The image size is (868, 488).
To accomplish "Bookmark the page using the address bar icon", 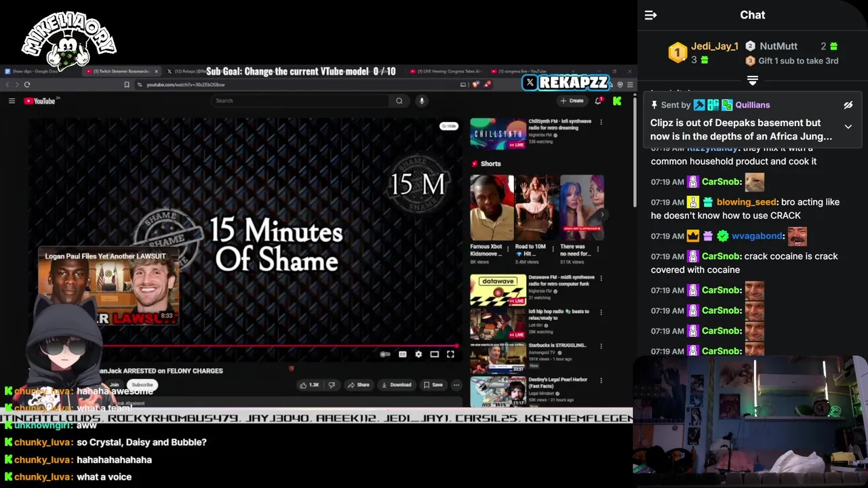I will [126, 85].
